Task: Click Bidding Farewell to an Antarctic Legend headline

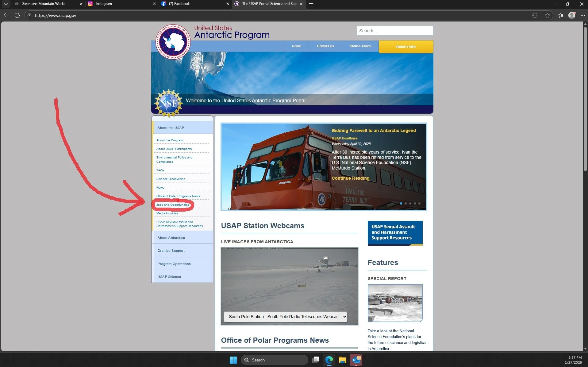Action: 374,131
